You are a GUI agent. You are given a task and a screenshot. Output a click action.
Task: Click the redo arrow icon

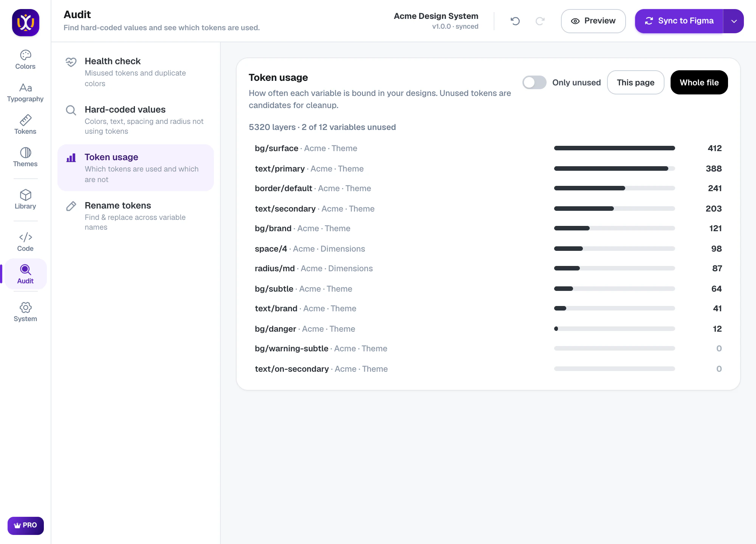pos(540,21)
